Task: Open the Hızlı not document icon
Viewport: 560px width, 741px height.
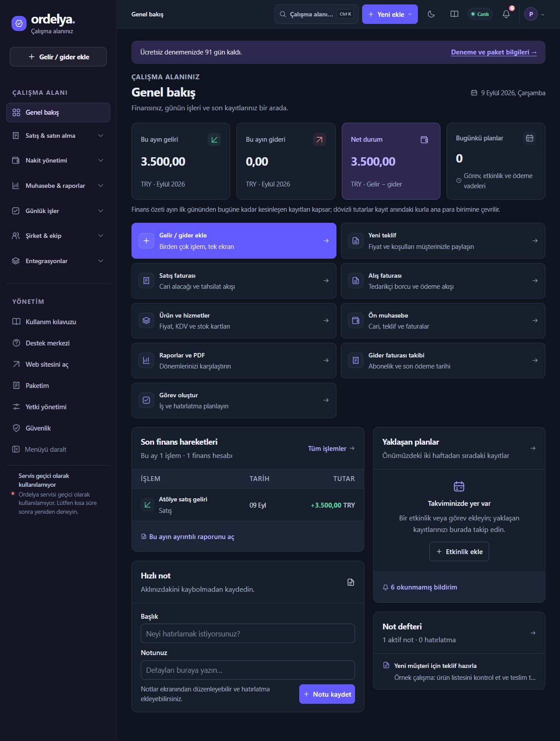Action: [x=351, y=582]
